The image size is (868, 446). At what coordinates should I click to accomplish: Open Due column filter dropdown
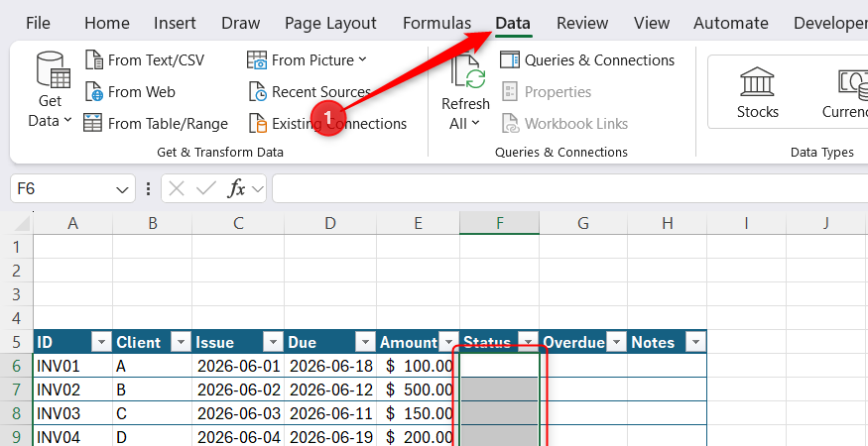tap(365, 343)
